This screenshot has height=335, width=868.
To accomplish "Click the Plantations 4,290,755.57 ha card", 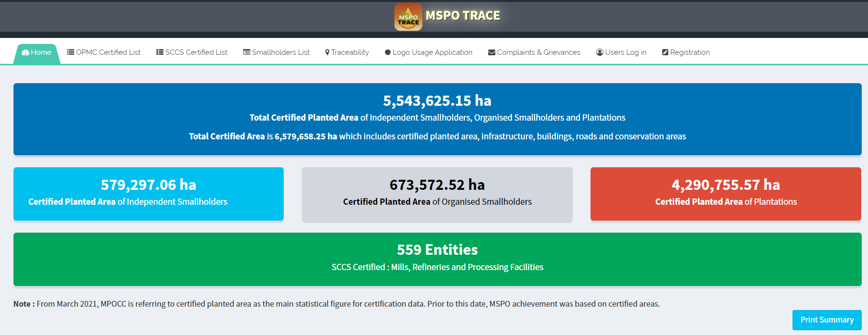I will click(726, 194).
